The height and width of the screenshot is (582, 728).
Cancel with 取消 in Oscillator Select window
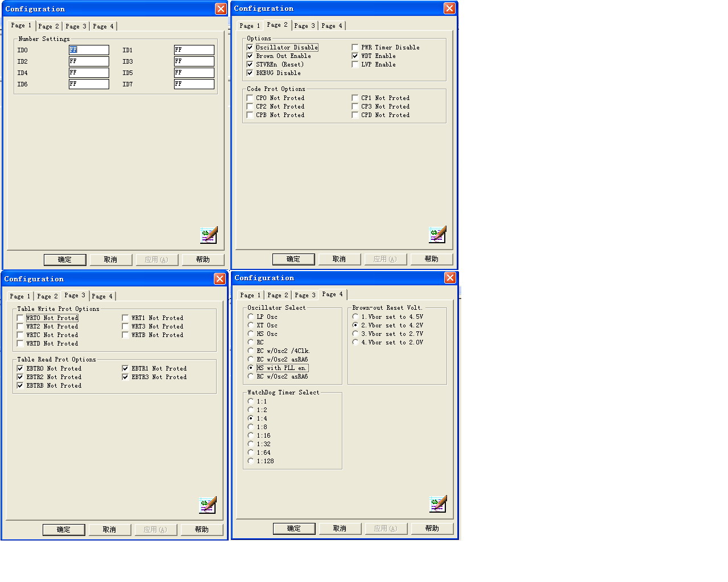pyautogui.click(x=340, y=529)
